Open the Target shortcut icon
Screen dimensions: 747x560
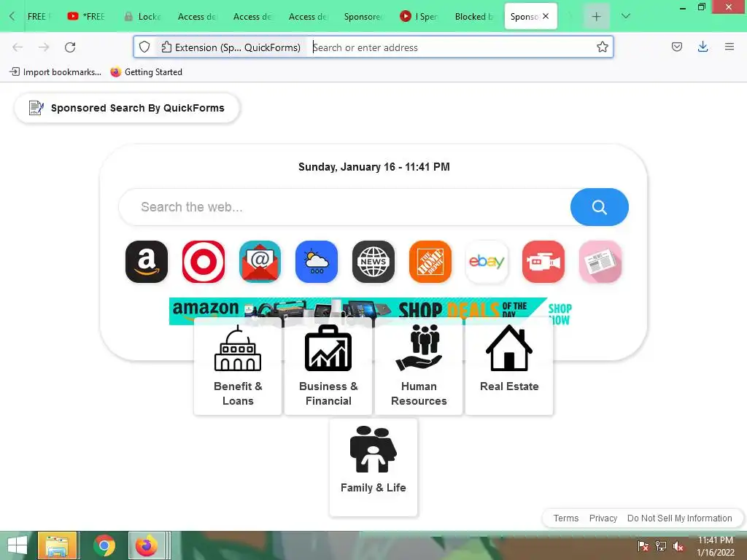pos(204,262)
